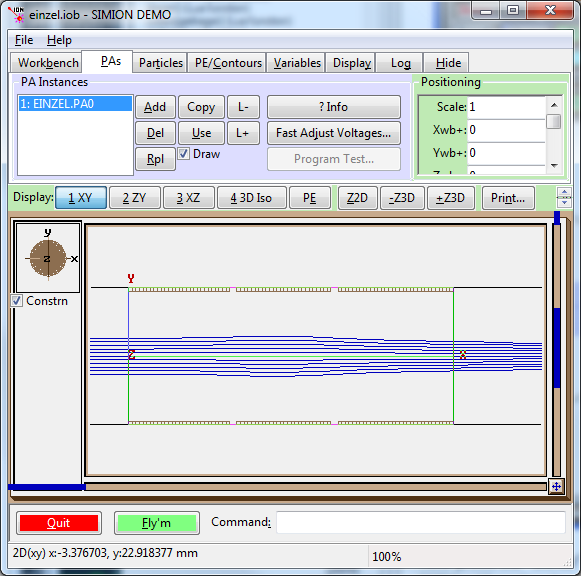The image size is (581, 576).
Task: Click the L+ layer up button
Action: [x=243, y=133]
